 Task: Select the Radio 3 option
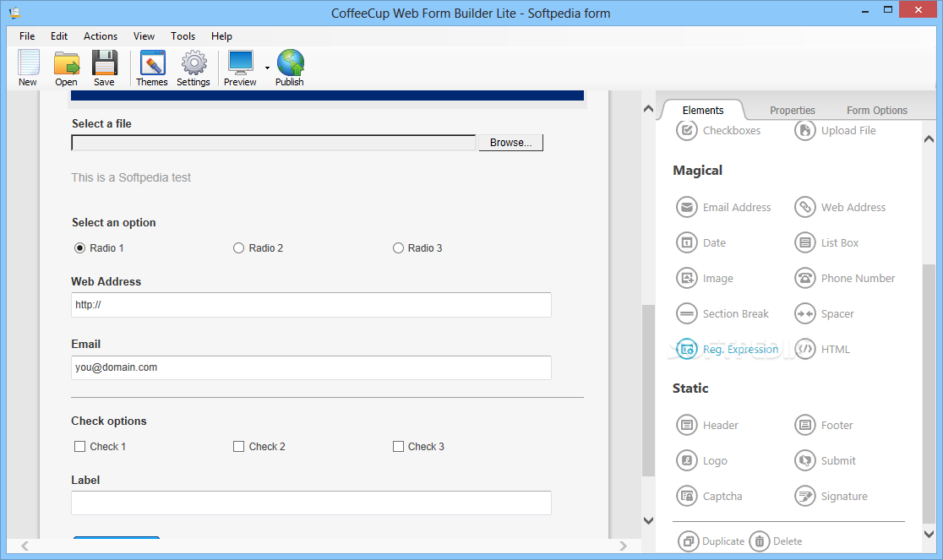pos(398,248)
